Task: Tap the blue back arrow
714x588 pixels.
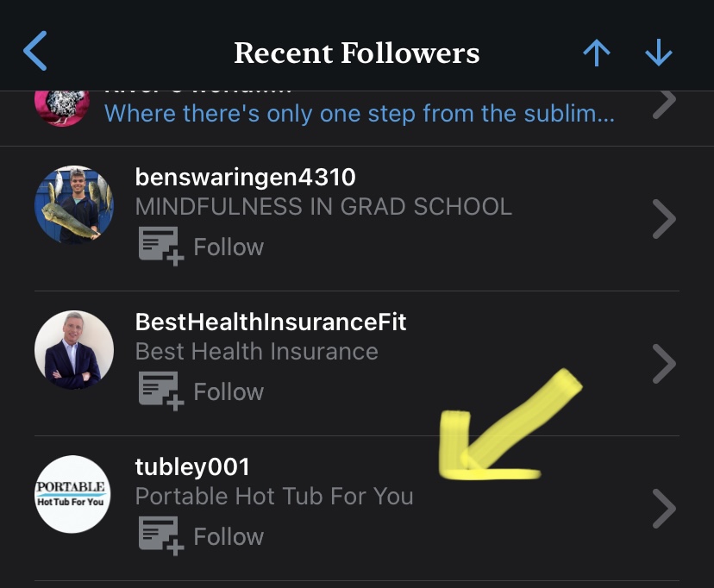Action: [x=35, y=52]
